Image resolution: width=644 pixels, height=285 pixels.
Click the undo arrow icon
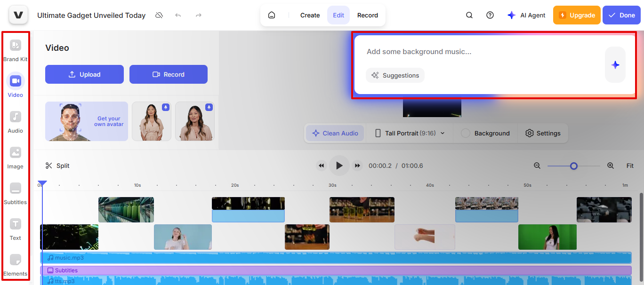click(178, 15)
